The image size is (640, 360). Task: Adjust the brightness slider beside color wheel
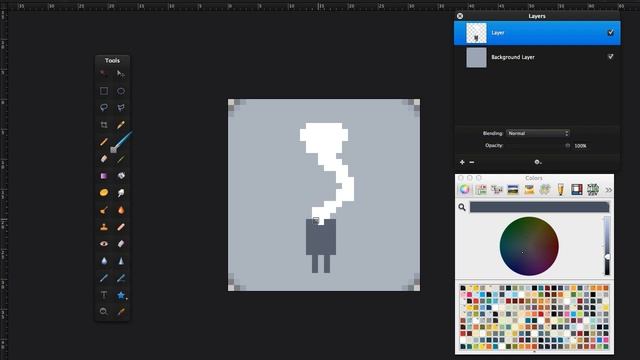click(x=607, y=246)
